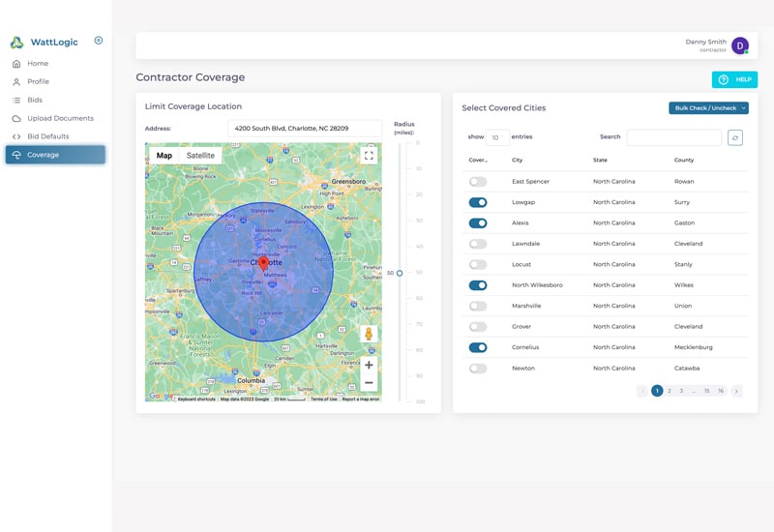Screen dimensions: 774x532
Task: Open the user avatar for Danny Smith
Action: point(739,45)
